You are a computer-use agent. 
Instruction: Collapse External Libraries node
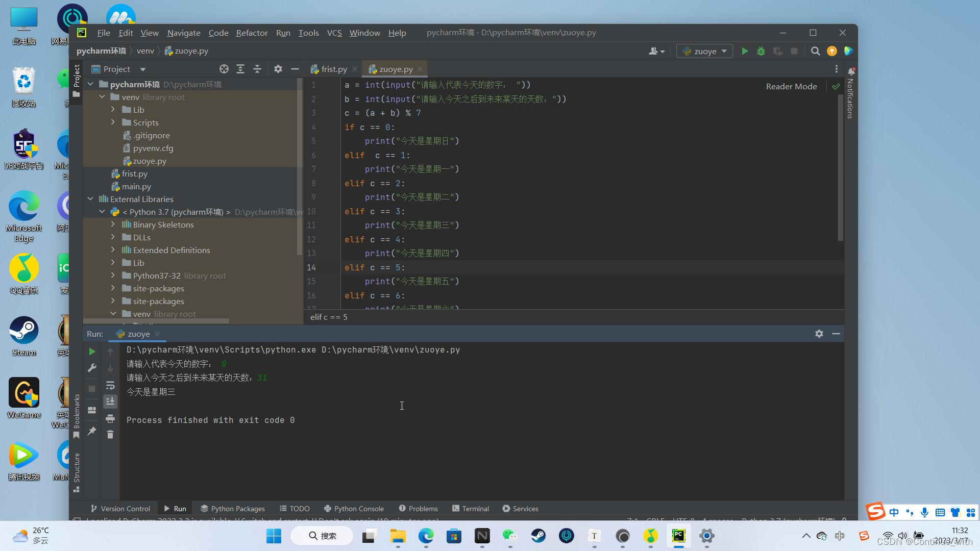tap(91, 199)
